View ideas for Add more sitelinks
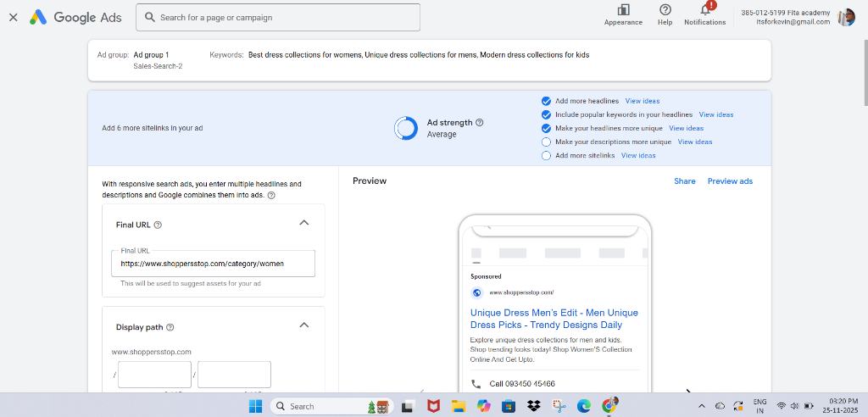This screenshot has height=417, width=868. click(x=638, y=156)
